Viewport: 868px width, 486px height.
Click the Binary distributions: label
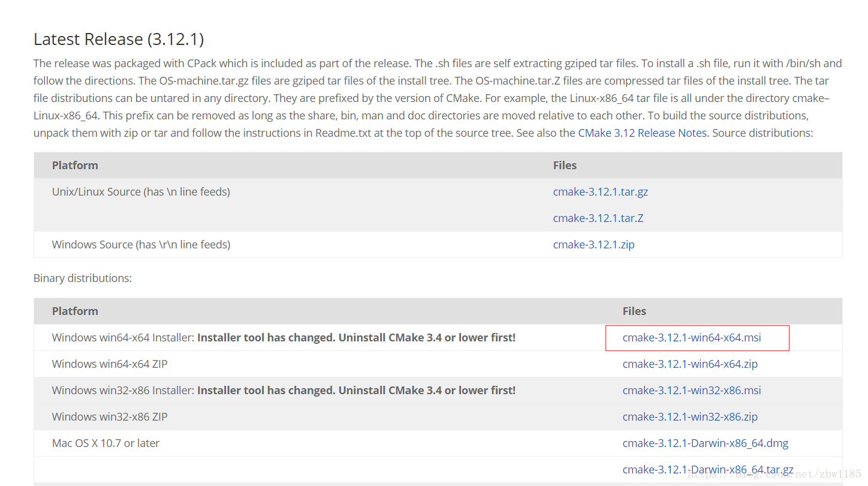tap(83, 278)
